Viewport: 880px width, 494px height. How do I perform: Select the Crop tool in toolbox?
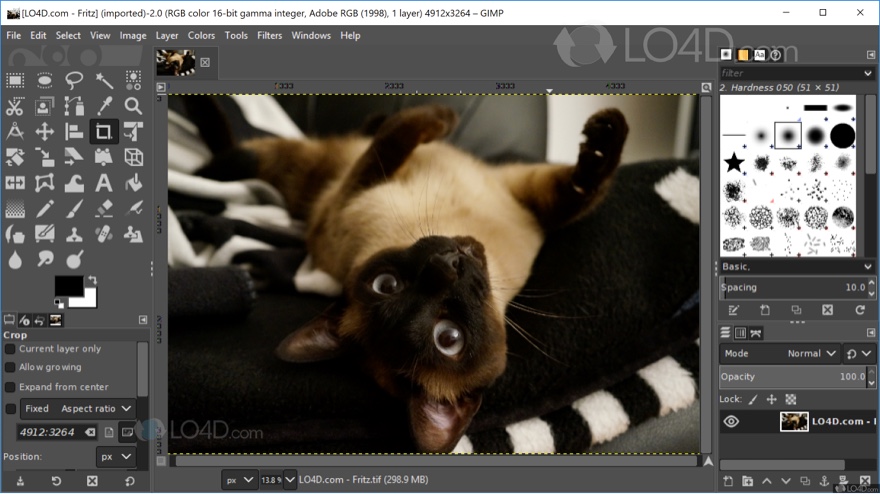pos(104,132)
